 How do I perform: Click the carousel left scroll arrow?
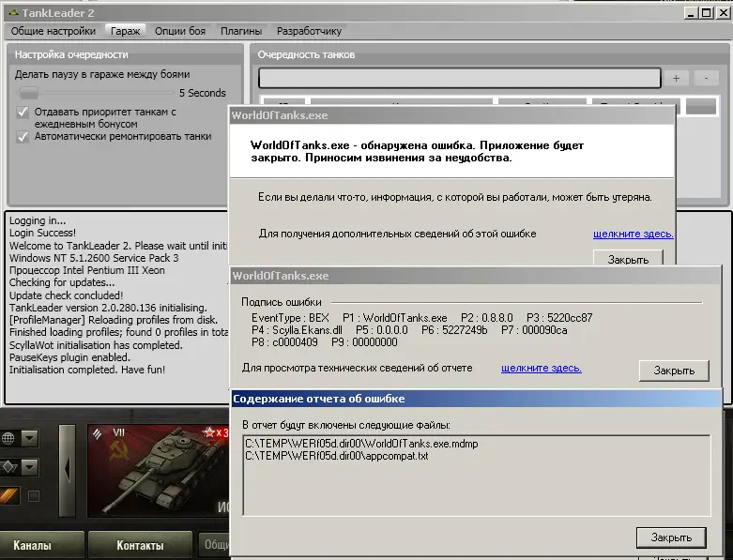pos(67,470)
